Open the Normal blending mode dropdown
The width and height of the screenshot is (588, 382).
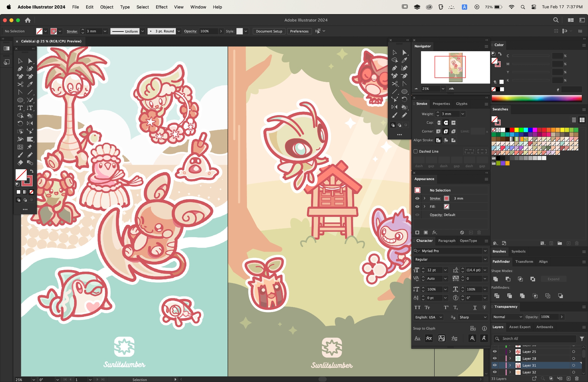pyautogui.click(x=508, y=317)
